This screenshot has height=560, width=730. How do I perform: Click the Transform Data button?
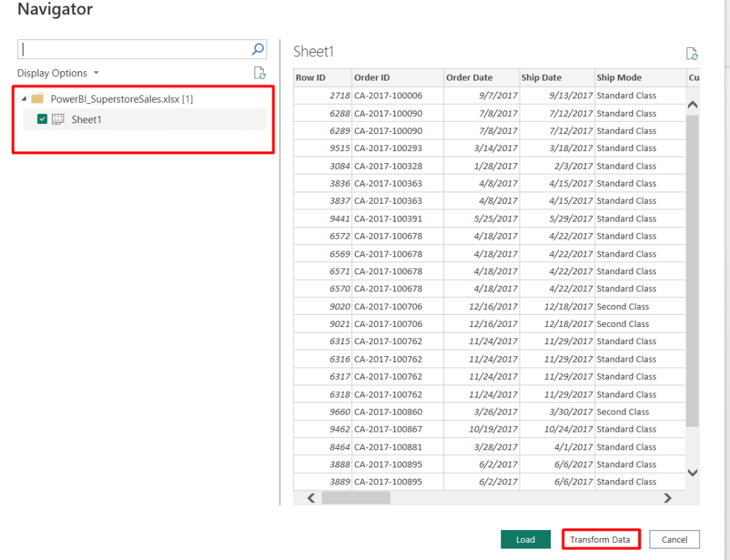pyautogui.click(x=600, y=539)
